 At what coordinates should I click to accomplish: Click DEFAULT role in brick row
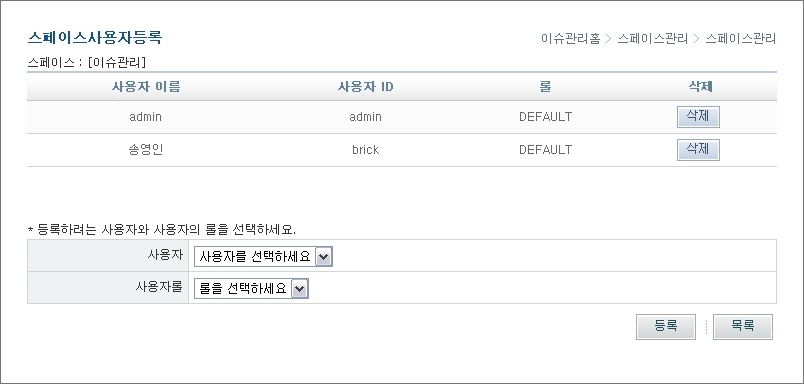545,150
